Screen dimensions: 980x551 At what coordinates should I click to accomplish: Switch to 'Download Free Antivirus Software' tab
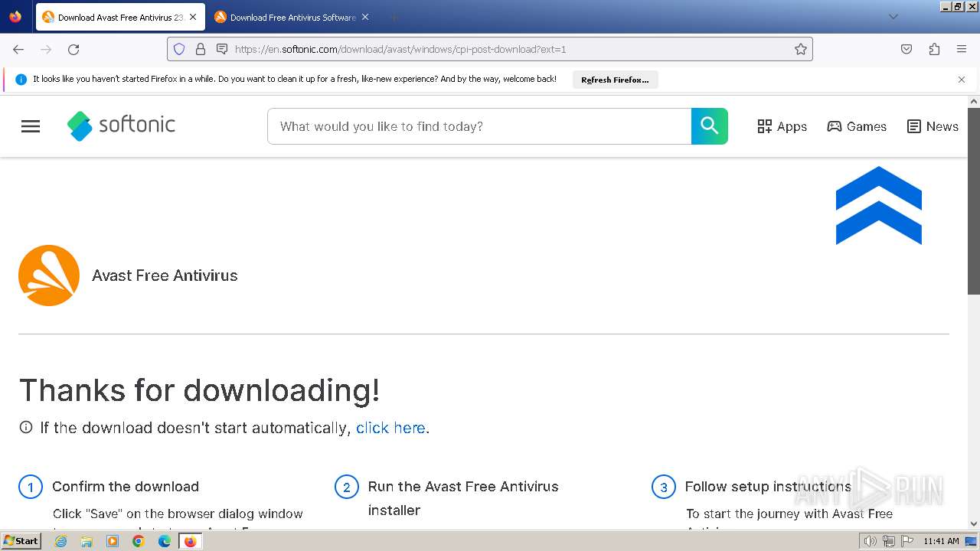pyautogui.click(x=292, y=17)
